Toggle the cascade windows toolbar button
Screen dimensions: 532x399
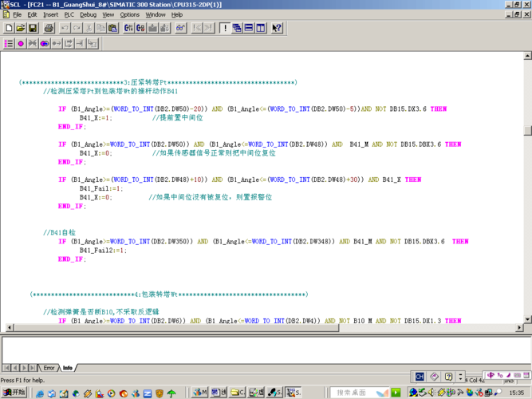click(237, 28)
